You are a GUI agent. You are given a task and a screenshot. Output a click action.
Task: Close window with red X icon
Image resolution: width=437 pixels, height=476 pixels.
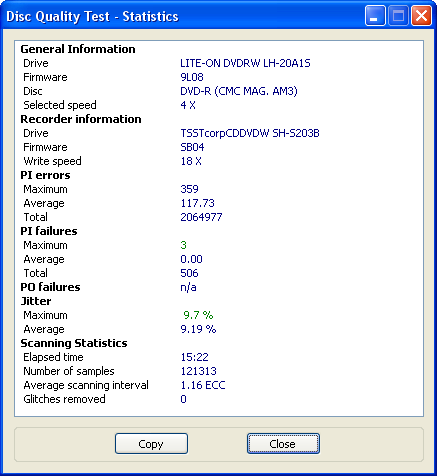(x=421, y=16)
